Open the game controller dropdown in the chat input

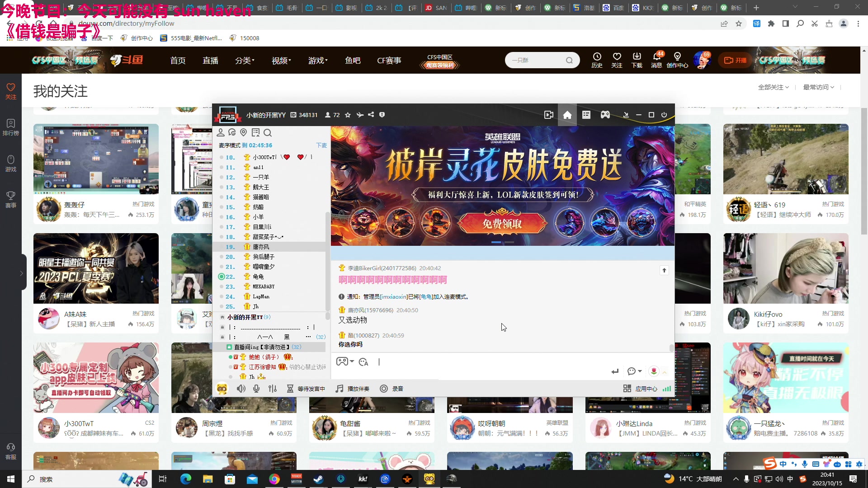pyautogui.click(x=345, y=361)
